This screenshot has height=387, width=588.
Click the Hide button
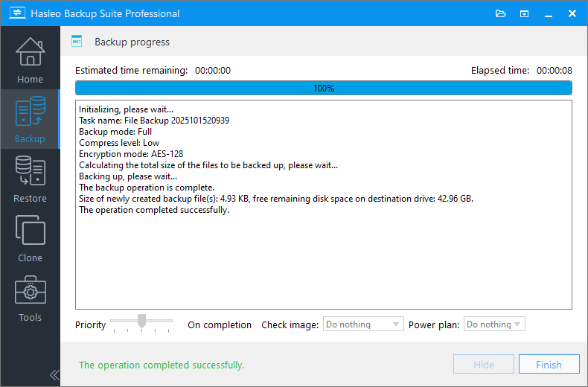(x=484, y=365)
